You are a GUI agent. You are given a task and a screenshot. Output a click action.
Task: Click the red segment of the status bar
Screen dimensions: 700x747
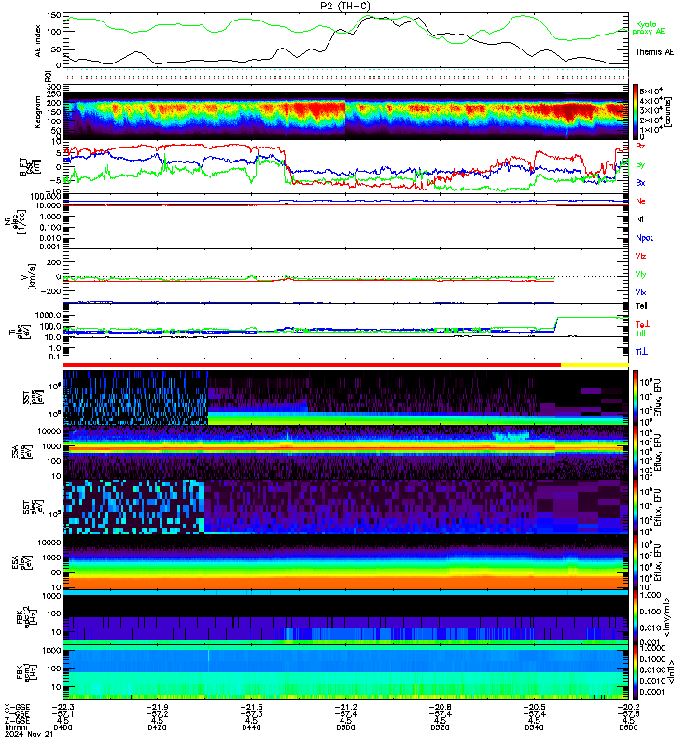click(312, 365)
